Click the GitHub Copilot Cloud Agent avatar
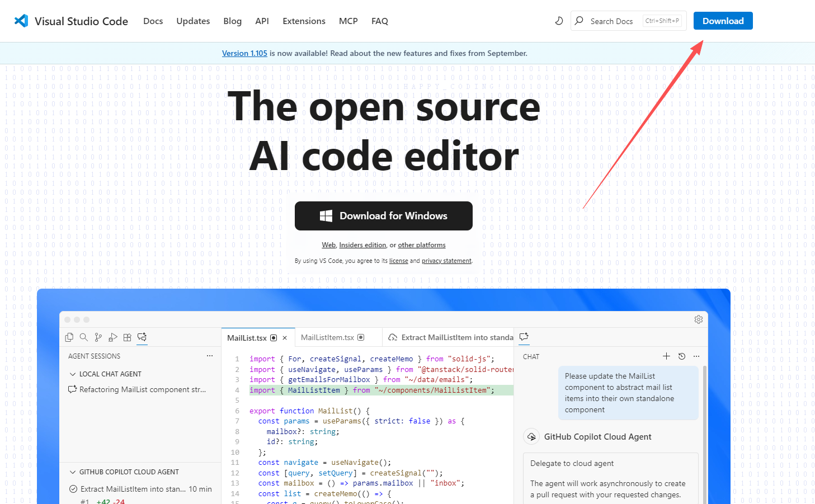Viewport: 815px width, 504px height. tap(531, 437)
